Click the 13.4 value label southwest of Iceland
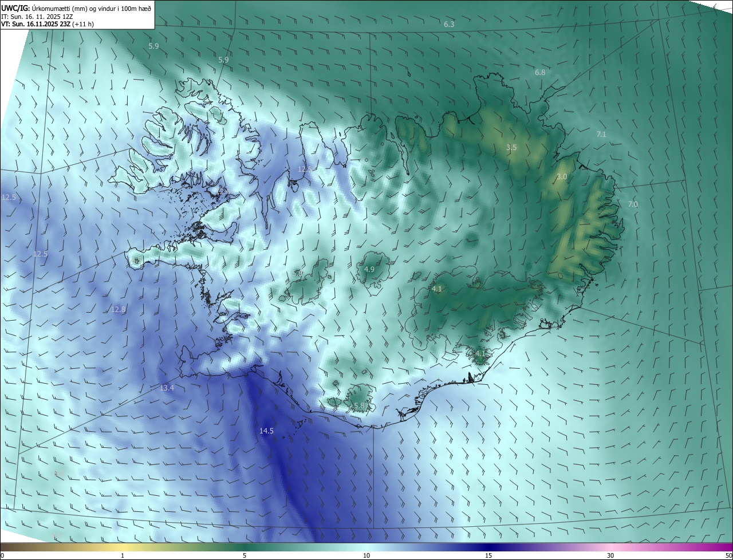Image resolution: width=733 pixels, height=560 pixels. pos(167,388)
